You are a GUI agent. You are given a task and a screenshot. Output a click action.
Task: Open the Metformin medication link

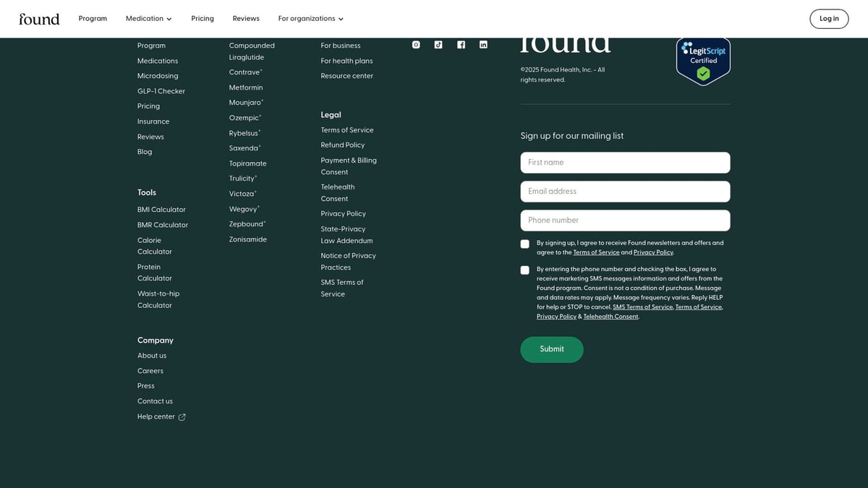point(246,87)
